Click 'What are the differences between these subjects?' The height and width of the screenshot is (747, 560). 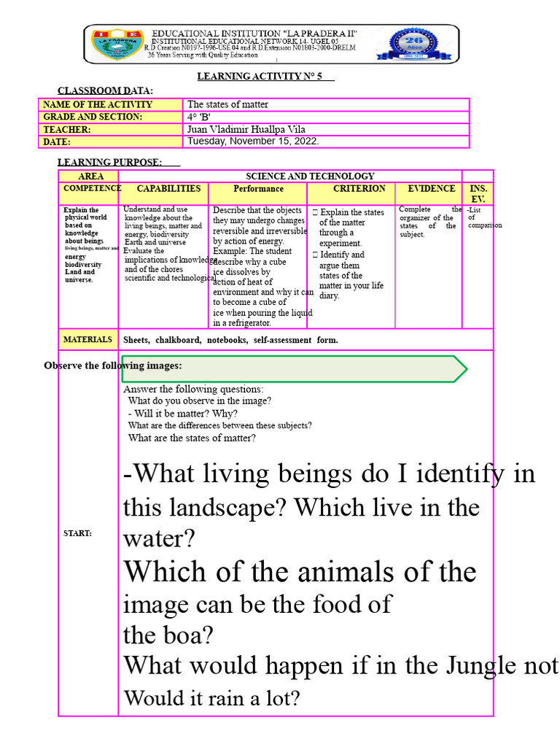[x=220, y=425]
